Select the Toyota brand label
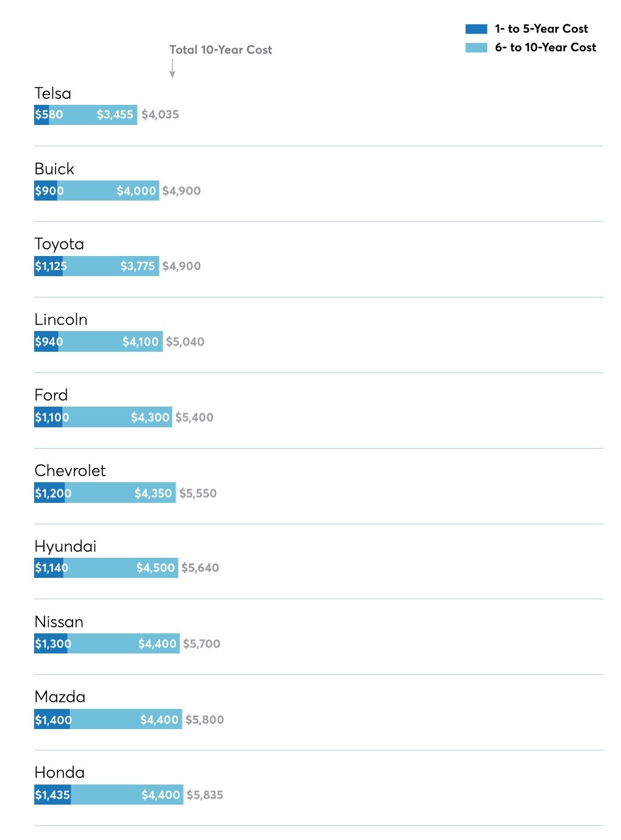Image resolution: width=621 pixels, height=840 pixels. pos(59,244)
